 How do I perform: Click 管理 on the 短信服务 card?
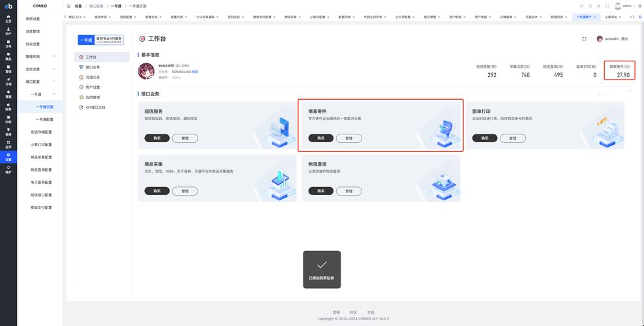coord(185,138)
